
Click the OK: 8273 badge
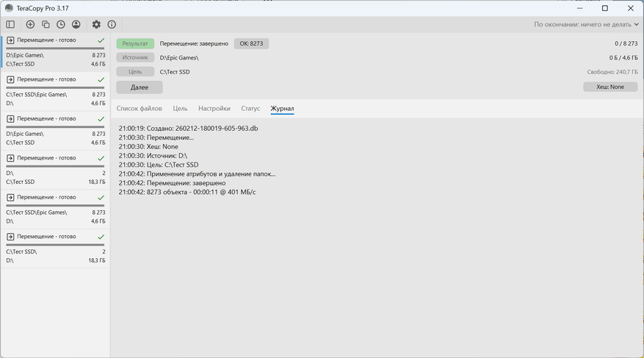(251, 43)
